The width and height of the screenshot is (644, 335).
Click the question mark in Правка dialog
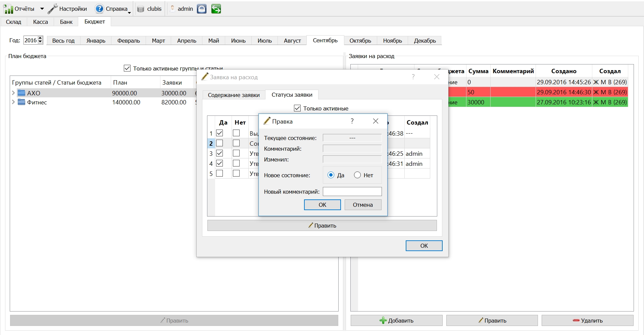tap(352, 121)
